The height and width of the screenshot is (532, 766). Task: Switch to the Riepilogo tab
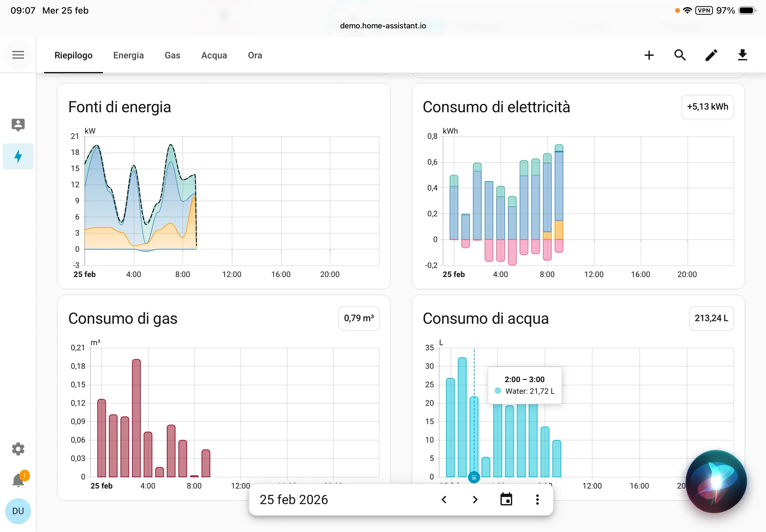click(73, 55)
